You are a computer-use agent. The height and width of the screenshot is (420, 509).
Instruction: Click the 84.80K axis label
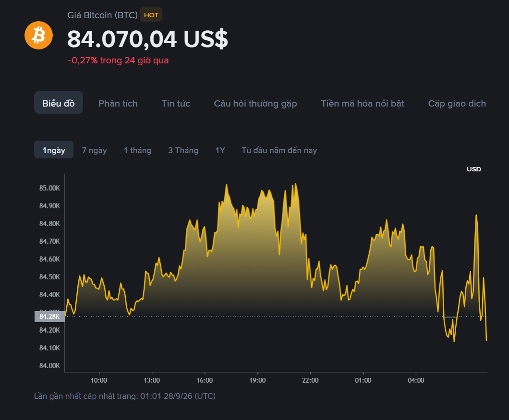pos(49,224)
